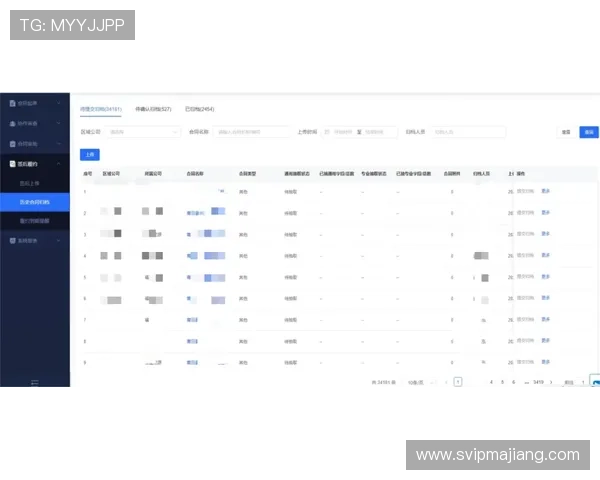Viewport: 600px width, 480px height.
Task: Open the contract name link in row 9
Action: click(192, 362)
